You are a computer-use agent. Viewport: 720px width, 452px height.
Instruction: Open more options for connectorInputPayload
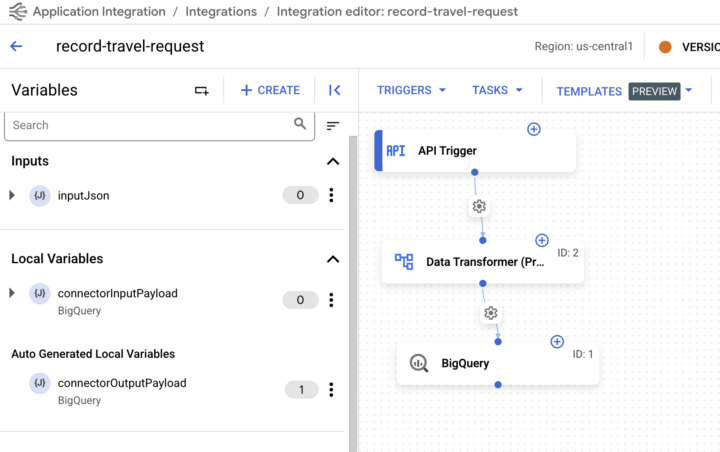(x=331, y=300)
